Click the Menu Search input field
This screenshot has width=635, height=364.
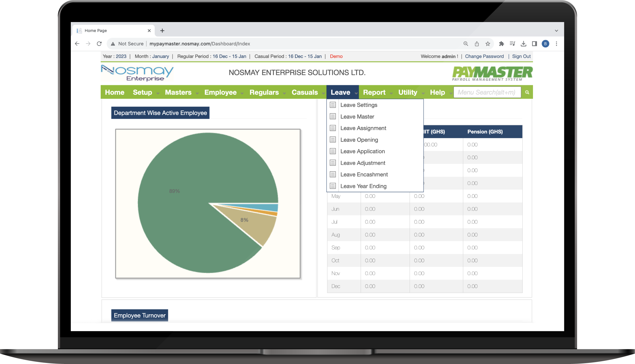point(487,92)
